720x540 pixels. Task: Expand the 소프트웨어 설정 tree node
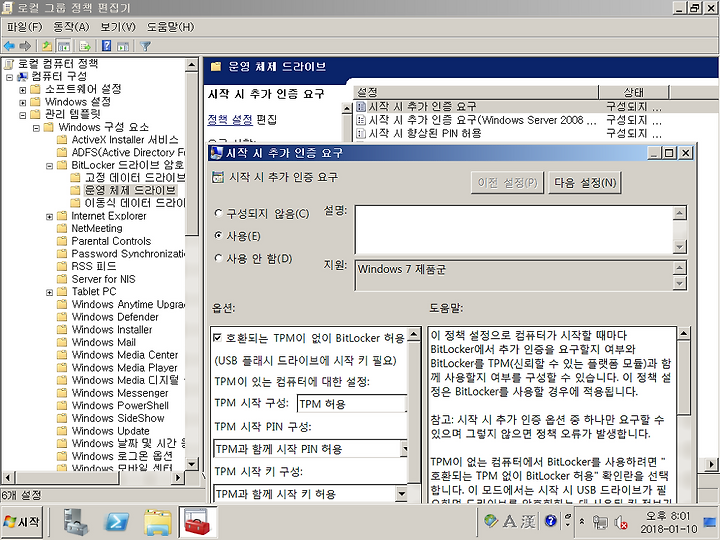[x=22, y=90]
